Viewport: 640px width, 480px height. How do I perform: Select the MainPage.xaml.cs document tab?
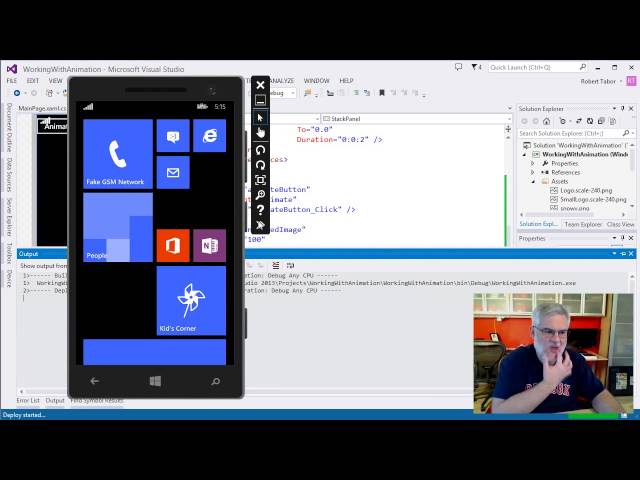point(42,109)
